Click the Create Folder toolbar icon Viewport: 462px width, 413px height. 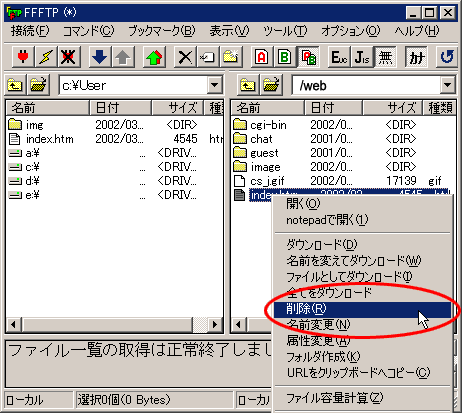tap(231, 57)
